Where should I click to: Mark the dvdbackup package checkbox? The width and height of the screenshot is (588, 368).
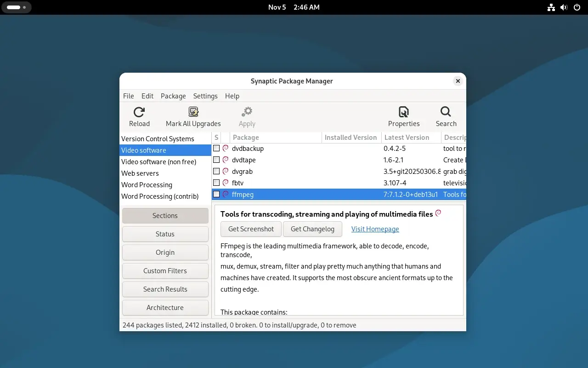(216, 148)
